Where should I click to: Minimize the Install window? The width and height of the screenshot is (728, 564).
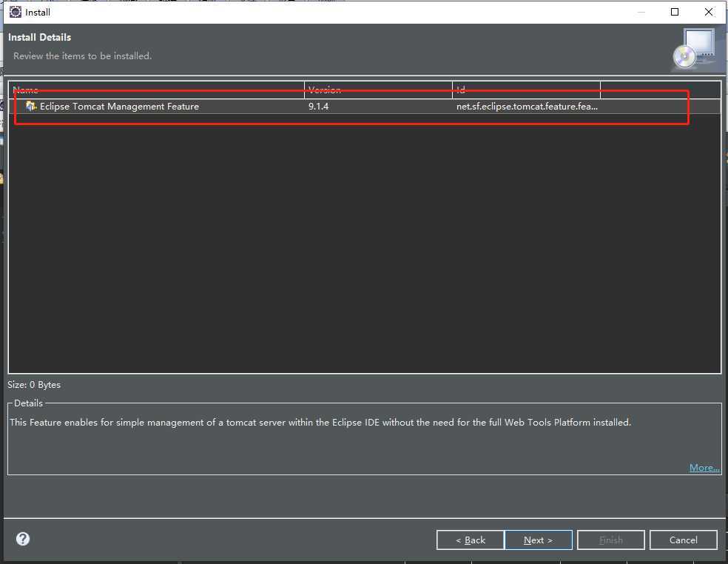click(x=641, y=12)
